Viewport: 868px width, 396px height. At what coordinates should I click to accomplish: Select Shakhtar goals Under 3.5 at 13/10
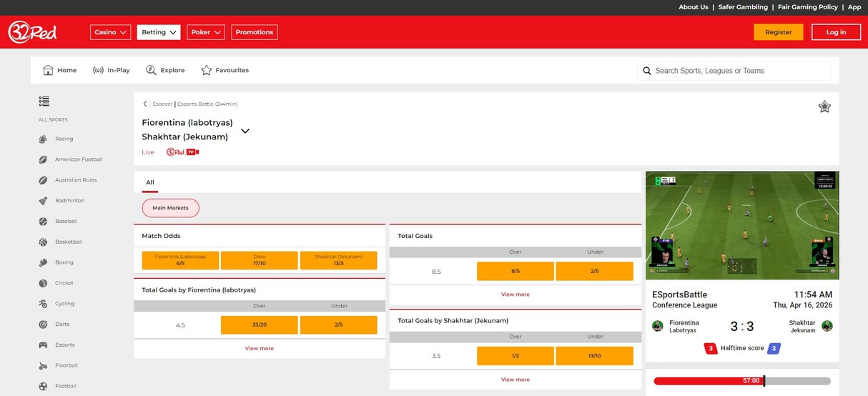[x=594, y=356]
